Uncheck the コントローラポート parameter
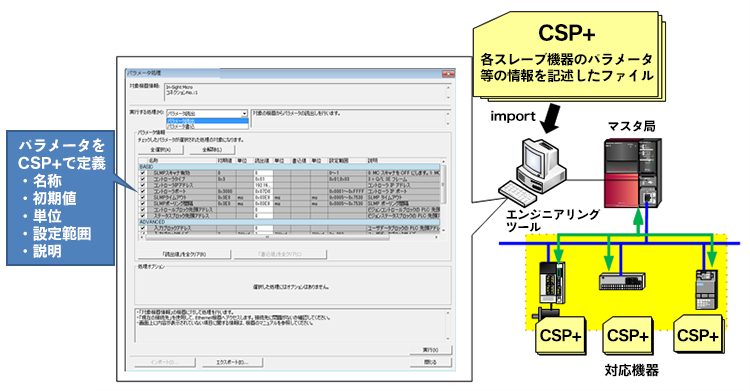The image size is (750, 391). click(x=143, y=191)
